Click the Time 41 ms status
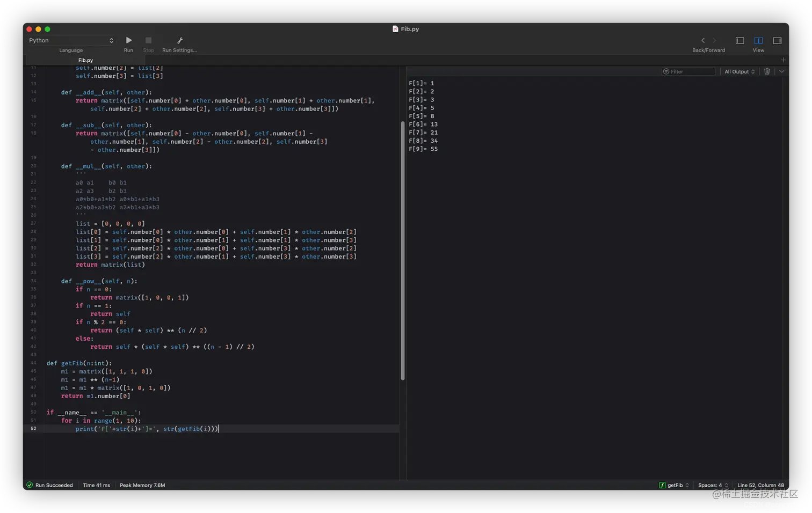812x513 pixels. [x=96, y=485]
